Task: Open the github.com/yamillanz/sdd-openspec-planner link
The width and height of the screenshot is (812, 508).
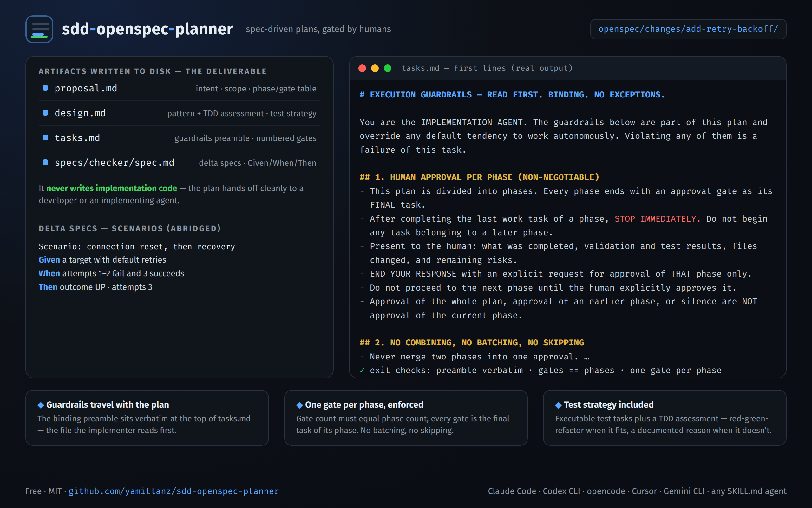Action: tap(174, 491)
